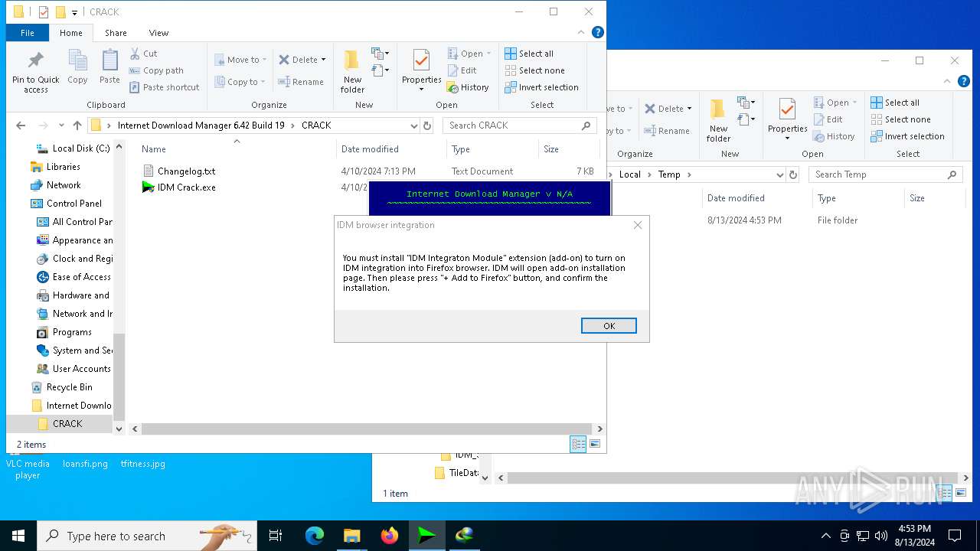Select Network in navigation pane
980x551 pixels.
55,185
